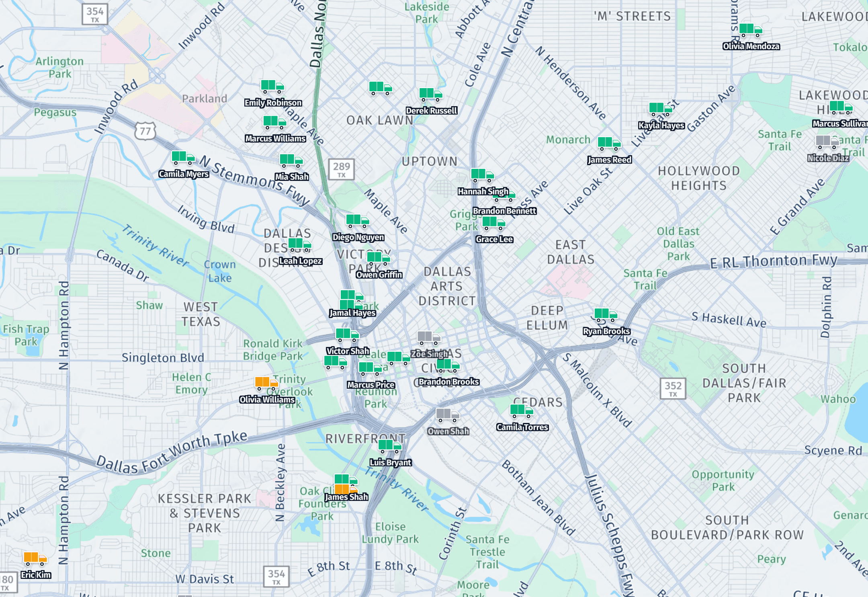Open Hannah Singh's truck marker

pos(483,175)
